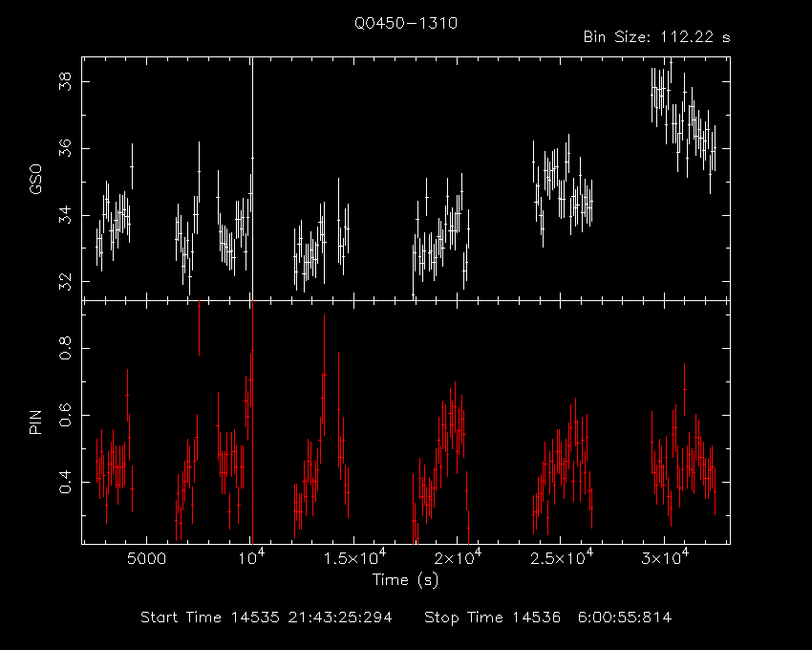This screenshot has height=650, width=812.
Task: Click the 10⁴ x-axis tick label
Action: click(x=250, y=557)
